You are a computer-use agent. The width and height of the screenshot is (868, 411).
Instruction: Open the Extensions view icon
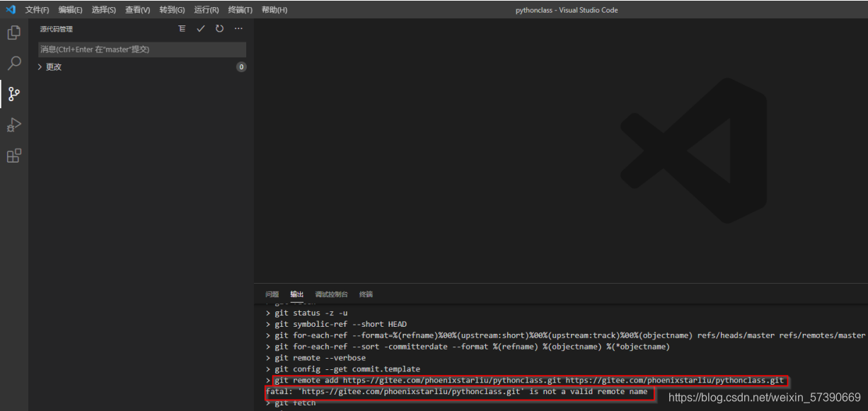tap(13, 155)
